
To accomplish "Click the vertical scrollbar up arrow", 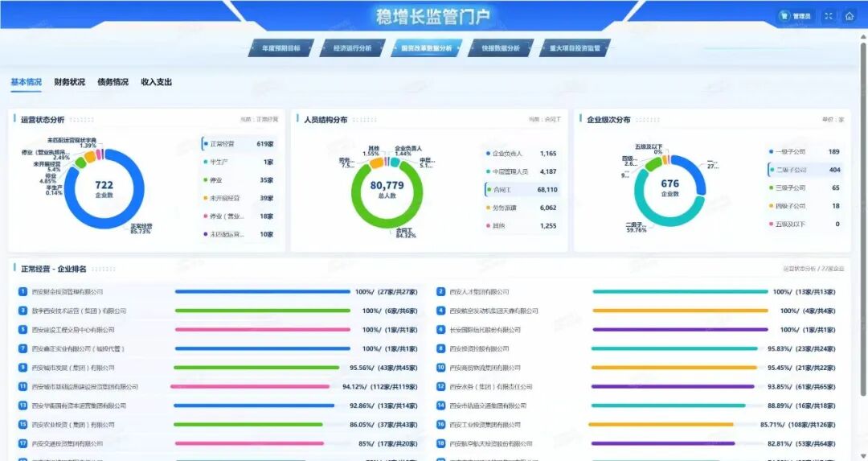I will tap(863, 37).
